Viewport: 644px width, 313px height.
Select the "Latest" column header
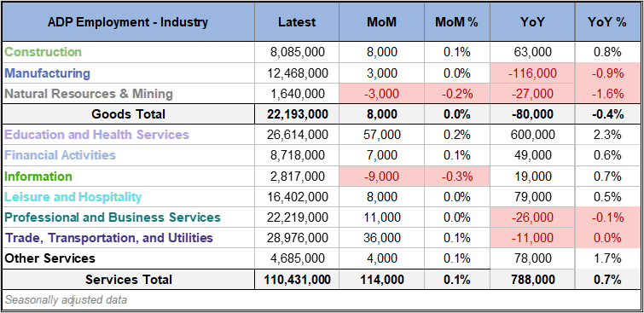297,22
